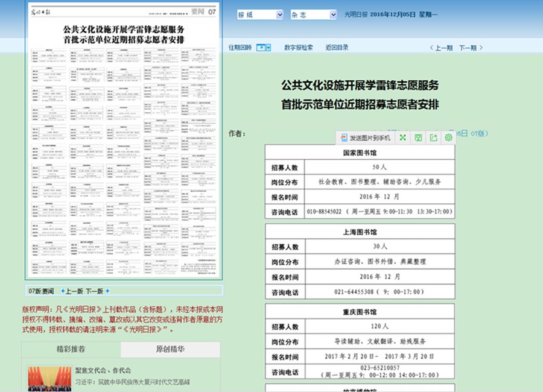Go to next issue 下一期

pos(471,48)
